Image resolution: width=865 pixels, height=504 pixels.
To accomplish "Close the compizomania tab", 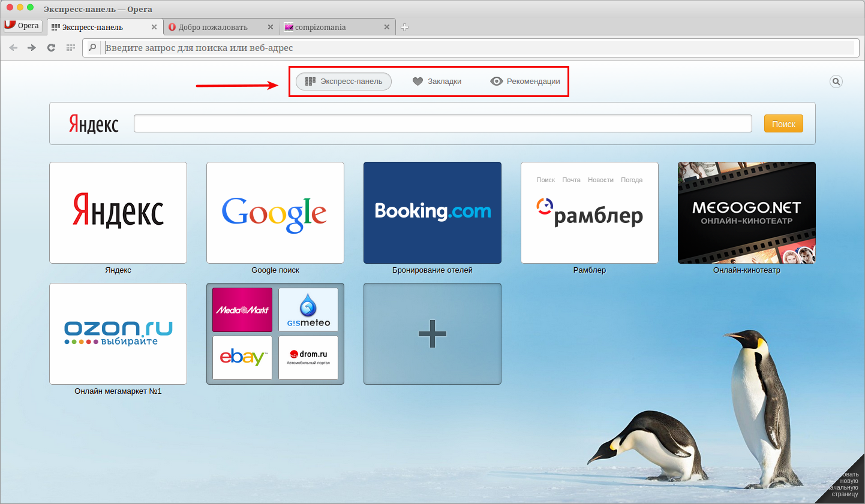I will coord(387,27).
